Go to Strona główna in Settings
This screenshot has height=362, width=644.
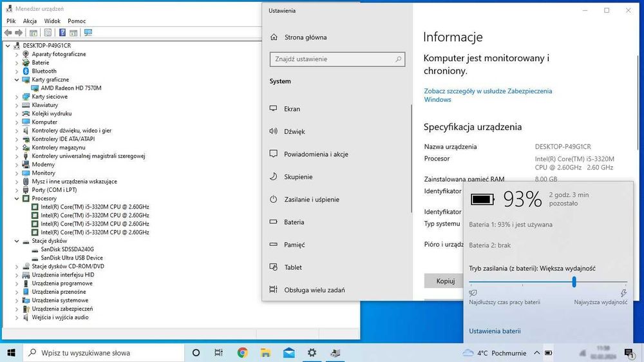pyautogui.click(x=305, y=37)
